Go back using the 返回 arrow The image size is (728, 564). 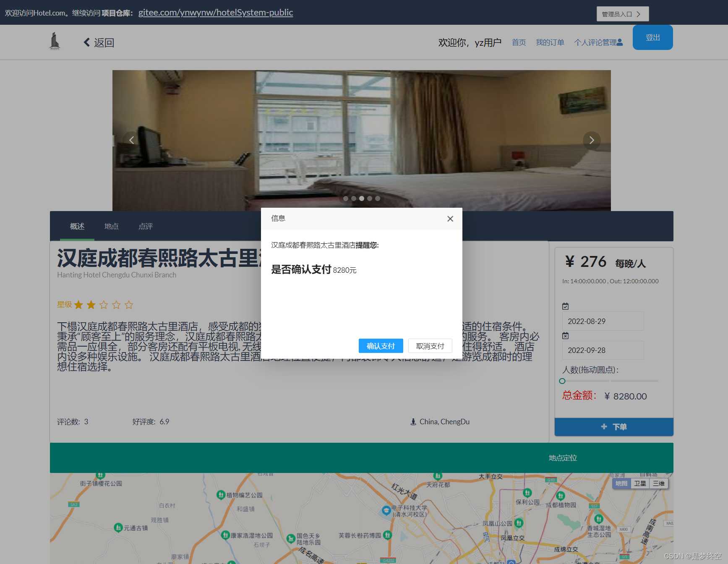[x=99, y=42]
